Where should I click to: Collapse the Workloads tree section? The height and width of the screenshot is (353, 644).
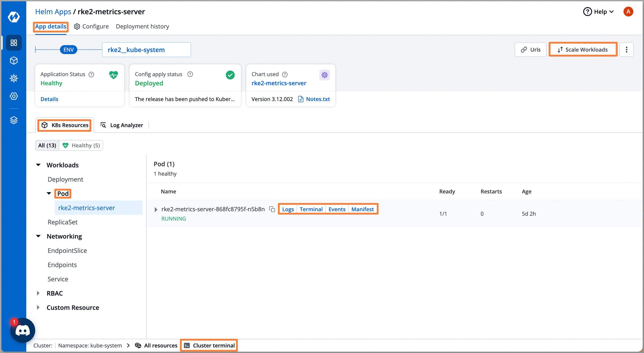[x=38, y=165]
